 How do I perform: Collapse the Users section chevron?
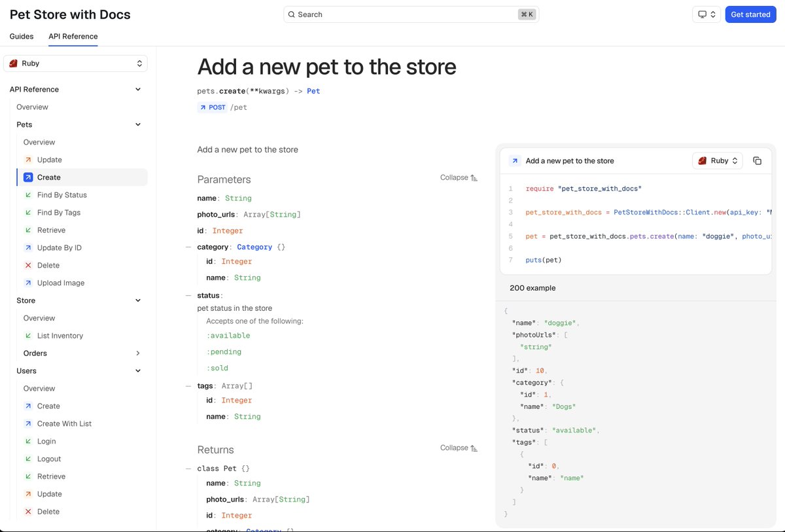point(138,370)
